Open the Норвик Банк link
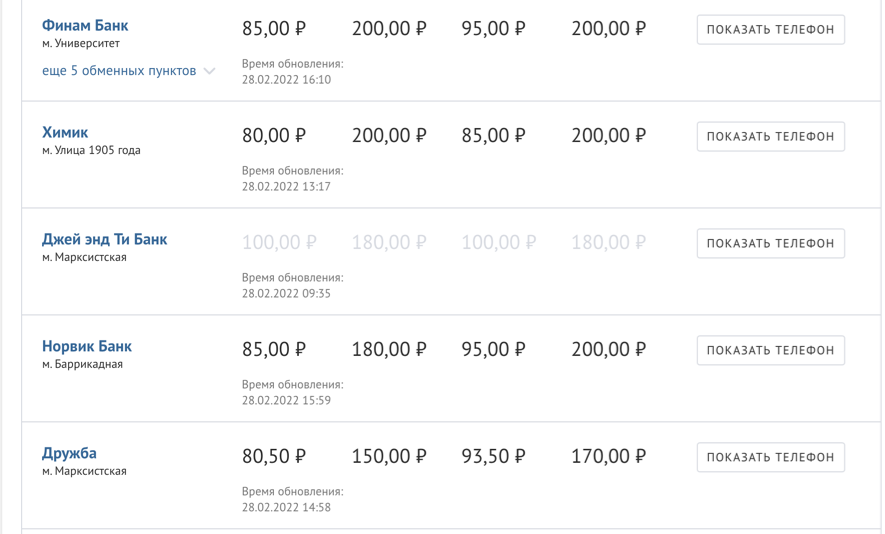The height and width of the screenshot is (534, 885). [87, 346]
